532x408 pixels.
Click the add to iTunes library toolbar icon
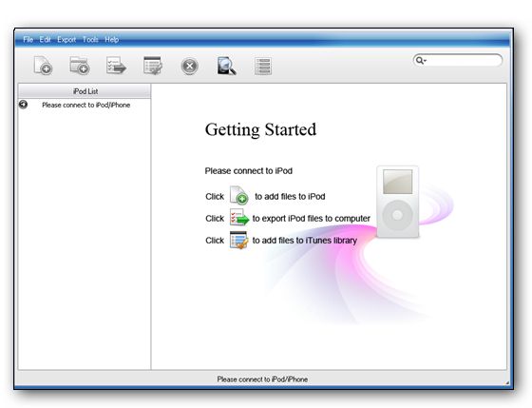click(x=153, y=66)
